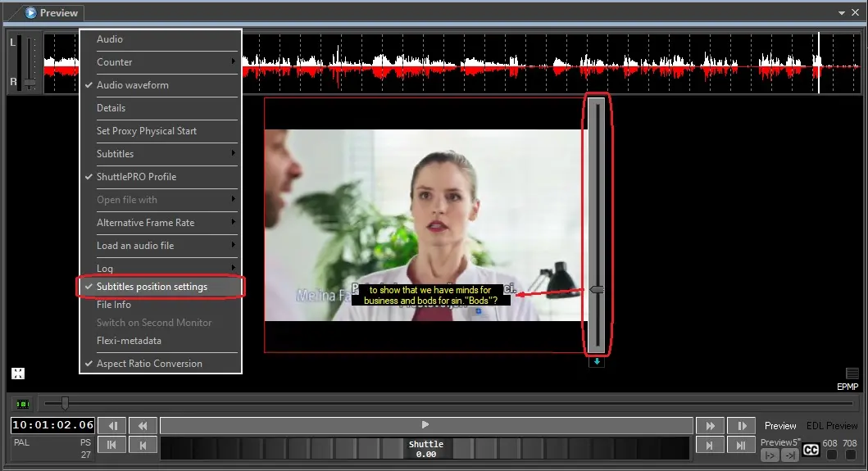Viewport: 868px width, 471px height.
Task: Uncheck Audio waveform in the context menu
Action: click(x=133, y=85)
